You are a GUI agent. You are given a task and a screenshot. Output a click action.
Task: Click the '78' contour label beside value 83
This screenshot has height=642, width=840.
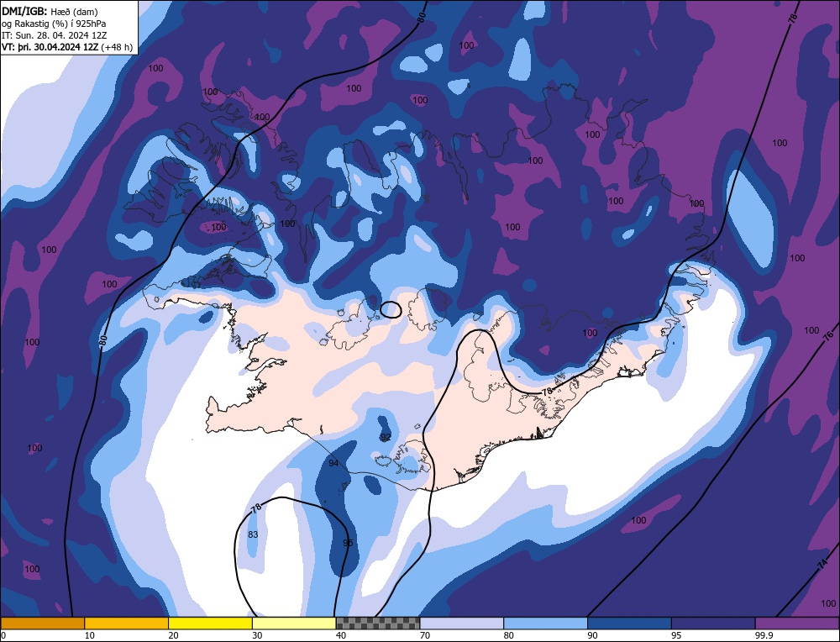256,508
